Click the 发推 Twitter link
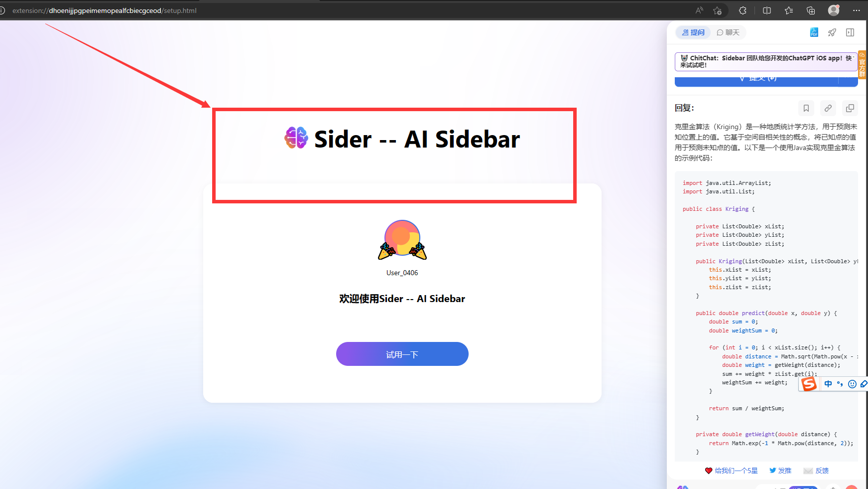This screenshot has width=868, height=489. coord(780,471)
